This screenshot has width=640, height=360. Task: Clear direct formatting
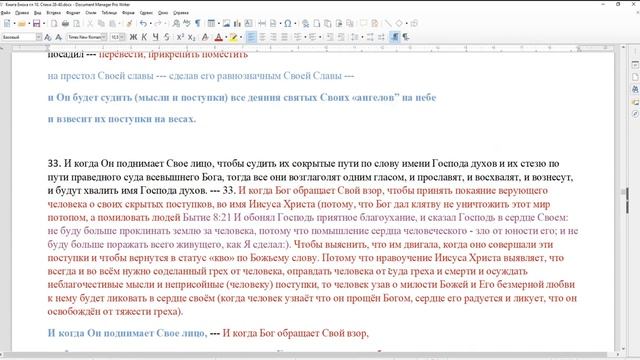coord(205,37)
